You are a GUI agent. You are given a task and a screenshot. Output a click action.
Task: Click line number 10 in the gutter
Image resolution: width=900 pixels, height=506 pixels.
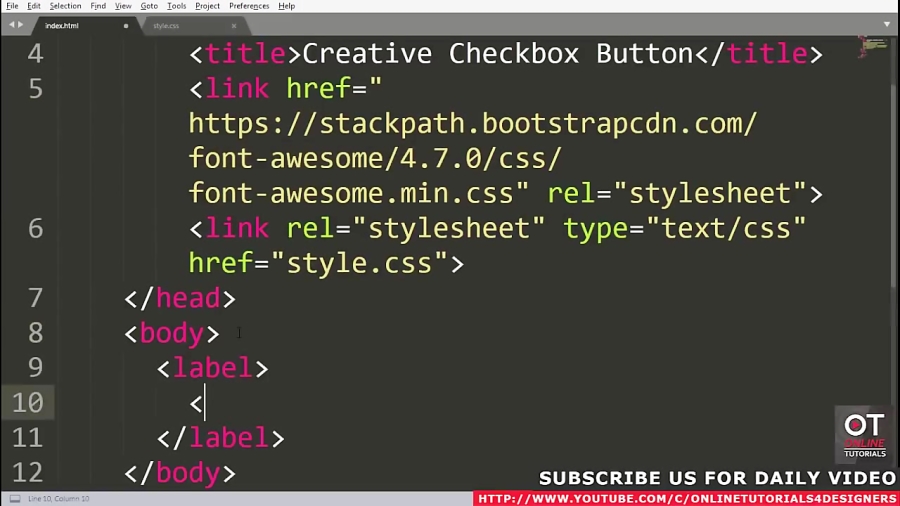tap(27, 403)
